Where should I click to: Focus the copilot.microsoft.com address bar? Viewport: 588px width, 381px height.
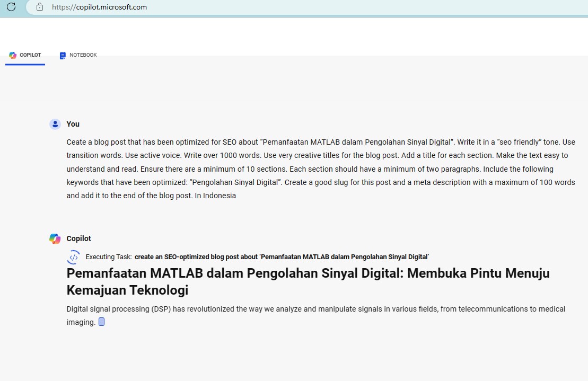(x=308, y=7)
